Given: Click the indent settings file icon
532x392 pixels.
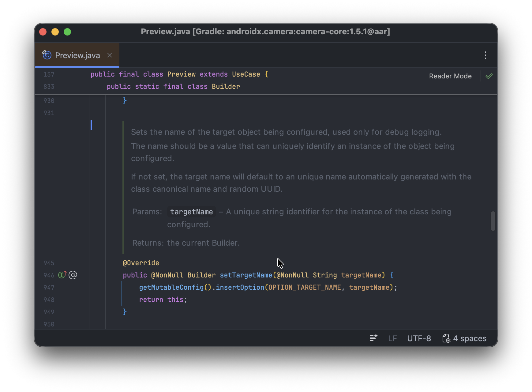Looking at the screenshot, I should click(x=446, y=338).
